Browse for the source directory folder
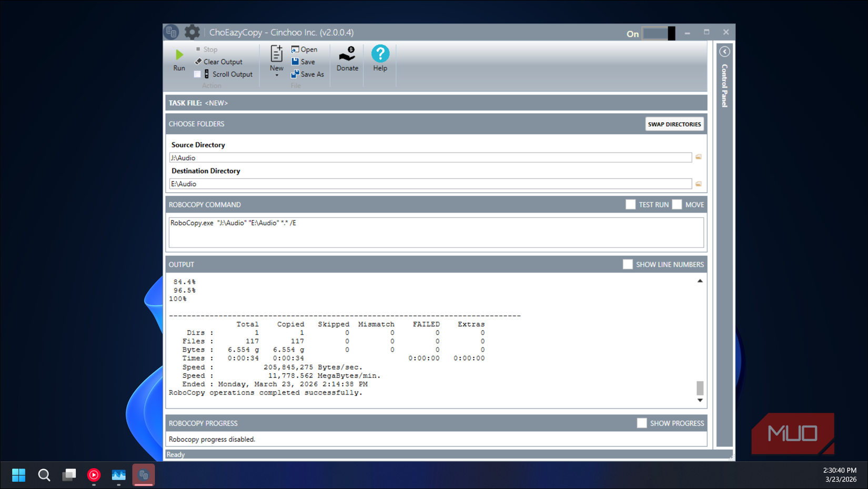 pos(699,157)
